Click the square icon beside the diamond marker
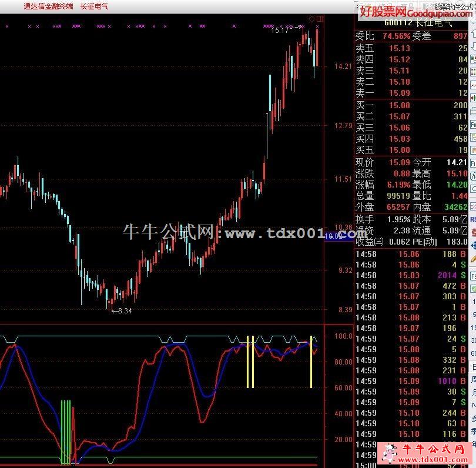The width and height of the screenshot is (476, 468). 319,19
